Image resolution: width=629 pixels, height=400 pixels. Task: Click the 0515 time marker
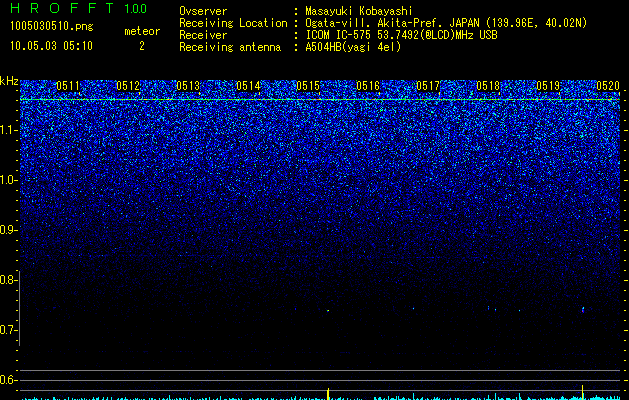(308, 86)
